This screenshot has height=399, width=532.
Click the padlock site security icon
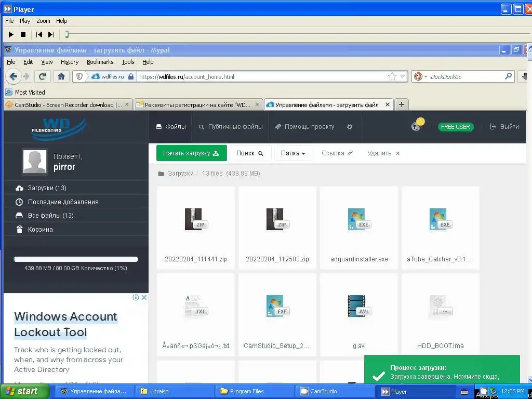click(131, 77)
